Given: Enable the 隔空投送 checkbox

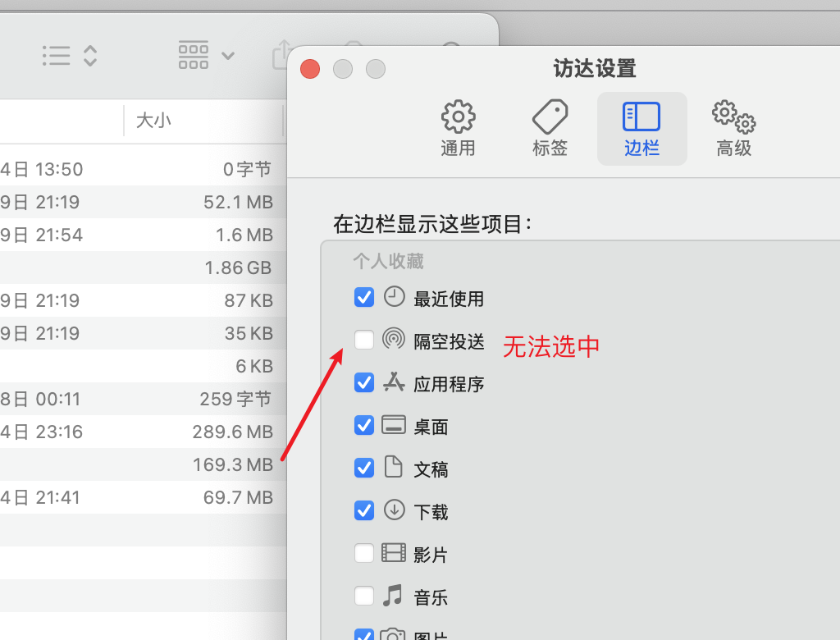Looking at the screenshot, I should coord(363,340).
